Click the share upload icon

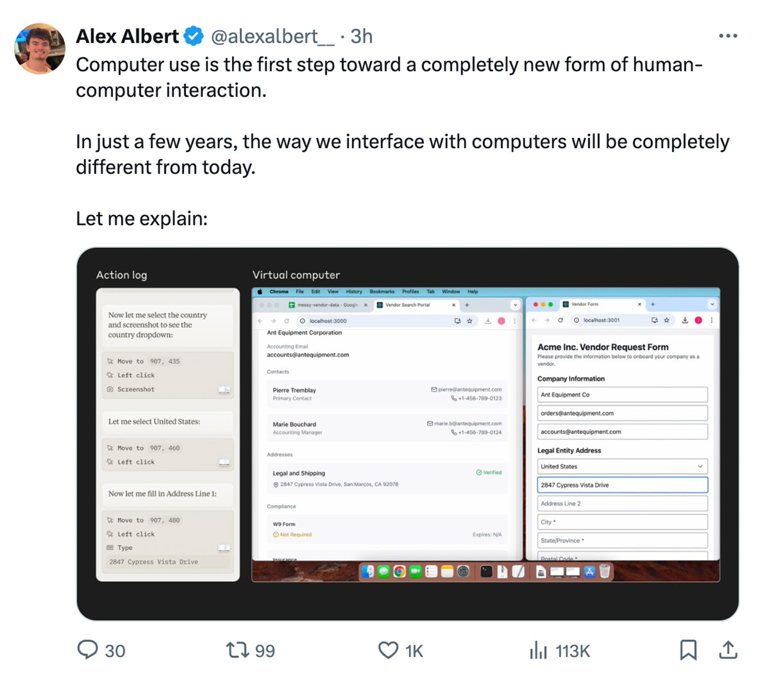(x=728, y=650)
